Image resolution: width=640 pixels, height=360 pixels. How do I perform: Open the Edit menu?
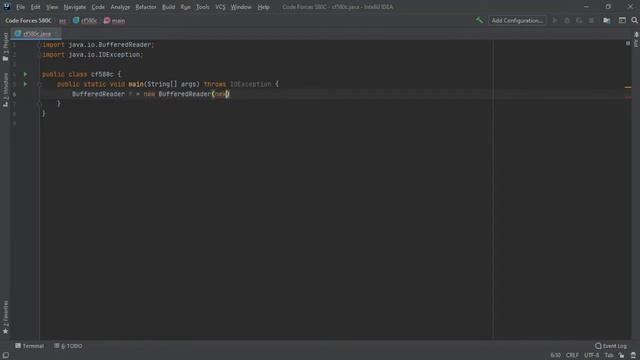36,7
